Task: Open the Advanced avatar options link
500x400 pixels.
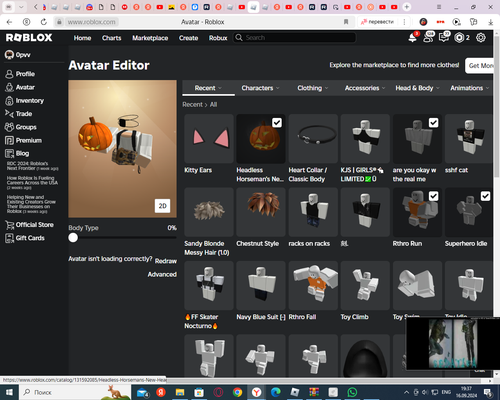Action: tap(162, 274)
